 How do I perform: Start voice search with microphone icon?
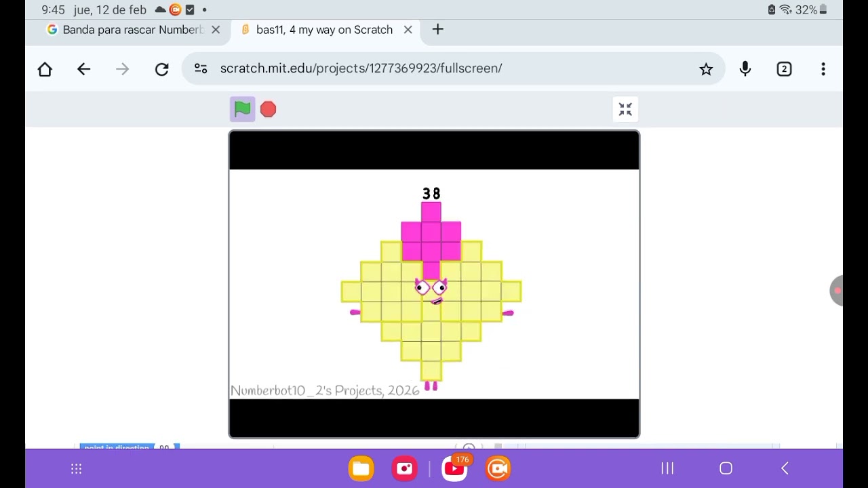point(745,68)
